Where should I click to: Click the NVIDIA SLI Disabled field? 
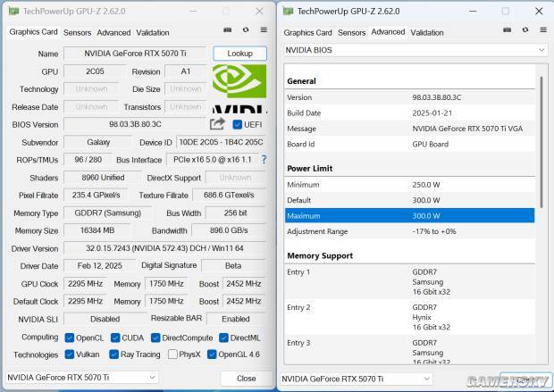click(x=105, y=319)
